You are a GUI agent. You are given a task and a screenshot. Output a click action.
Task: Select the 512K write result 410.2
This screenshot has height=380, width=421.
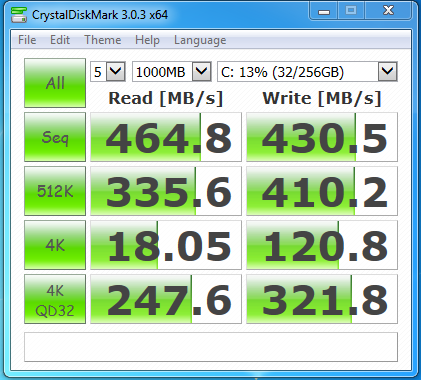[322, 191]
